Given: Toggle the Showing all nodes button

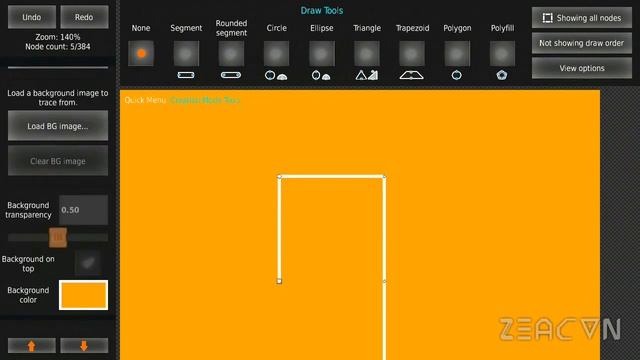Looking at the screenshot, I should [x=582, y=18].
